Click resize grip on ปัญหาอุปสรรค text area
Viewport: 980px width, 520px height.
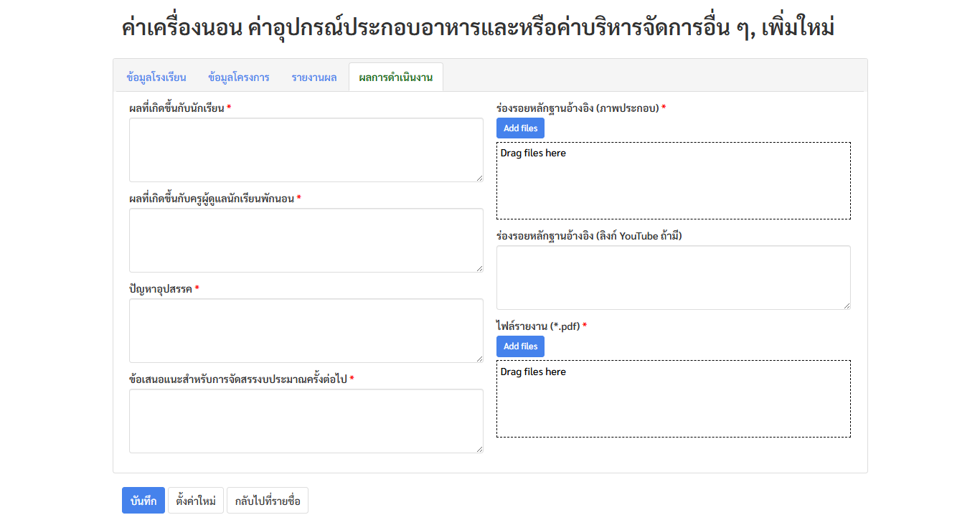pyautogui.click(x=479, y=359)
